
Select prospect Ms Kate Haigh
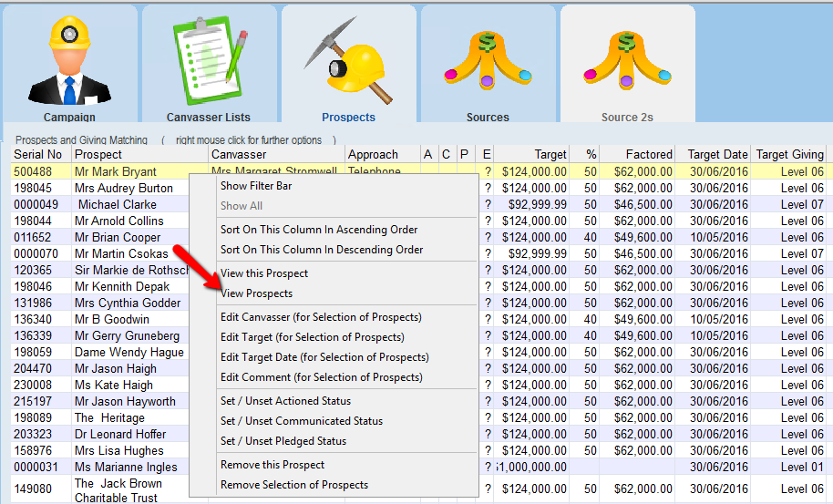pyautogui.click(x=114, y=385)
